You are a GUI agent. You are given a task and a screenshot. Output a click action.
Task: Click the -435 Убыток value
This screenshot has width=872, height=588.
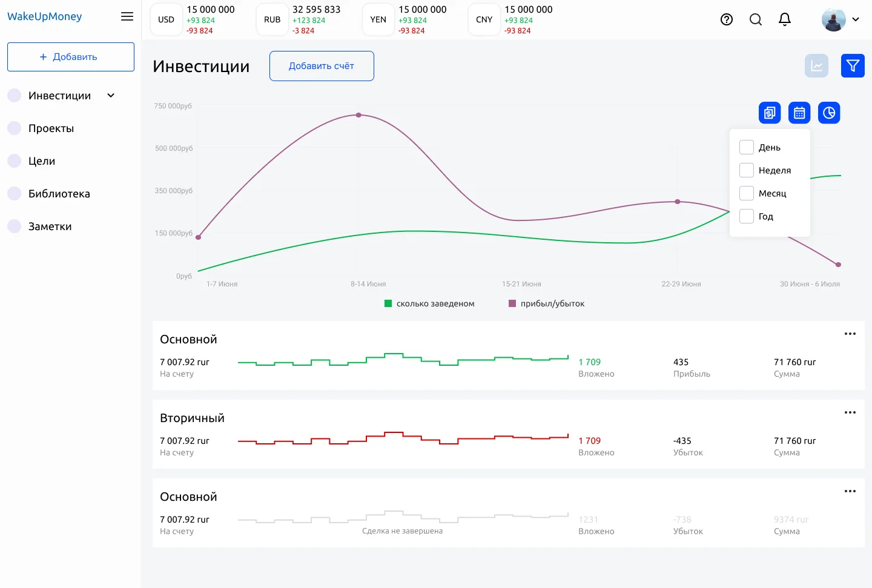(x=682, y=441)
